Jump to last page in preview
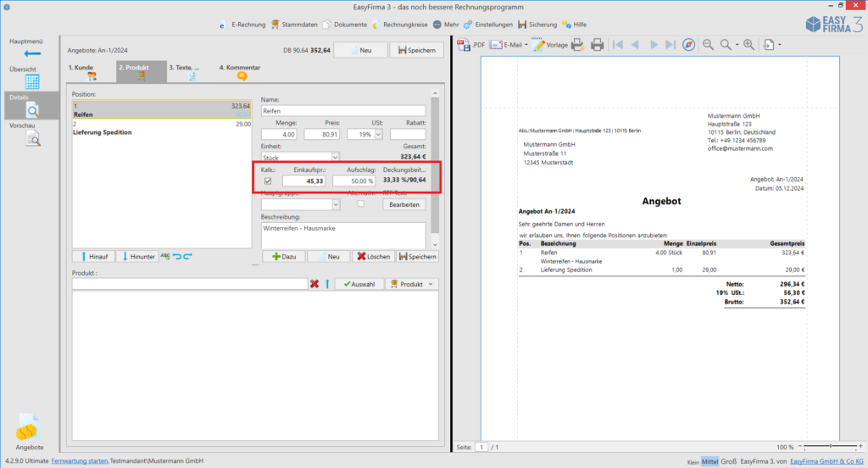 click(670, 45)
